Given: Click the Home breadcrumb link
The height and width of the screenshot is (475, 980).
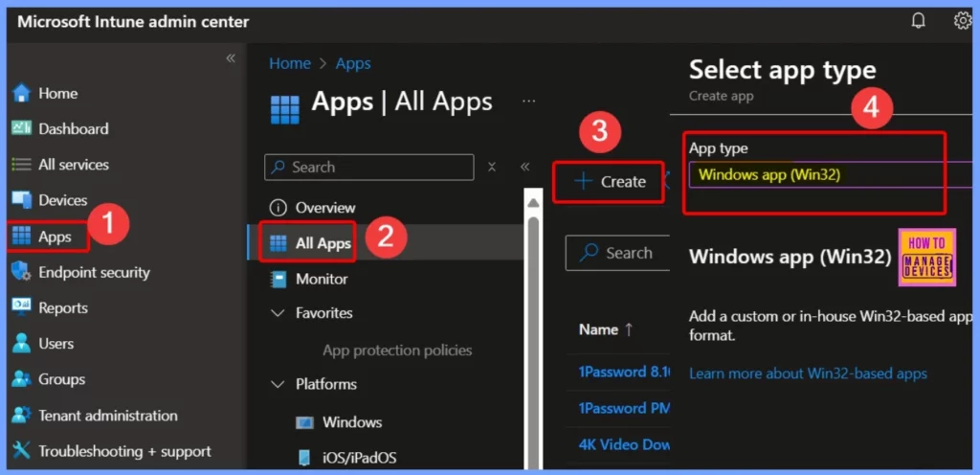Looking at the screenshot, I should (290, 64).
